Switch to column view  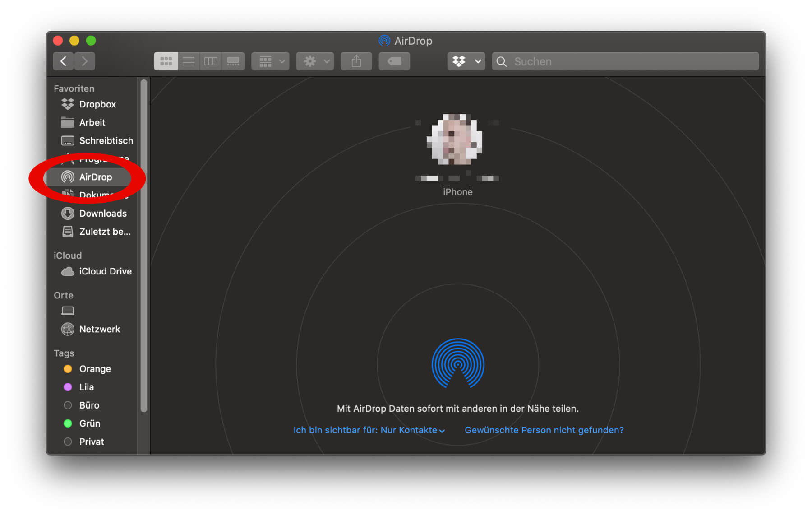(x=211, y=61)
